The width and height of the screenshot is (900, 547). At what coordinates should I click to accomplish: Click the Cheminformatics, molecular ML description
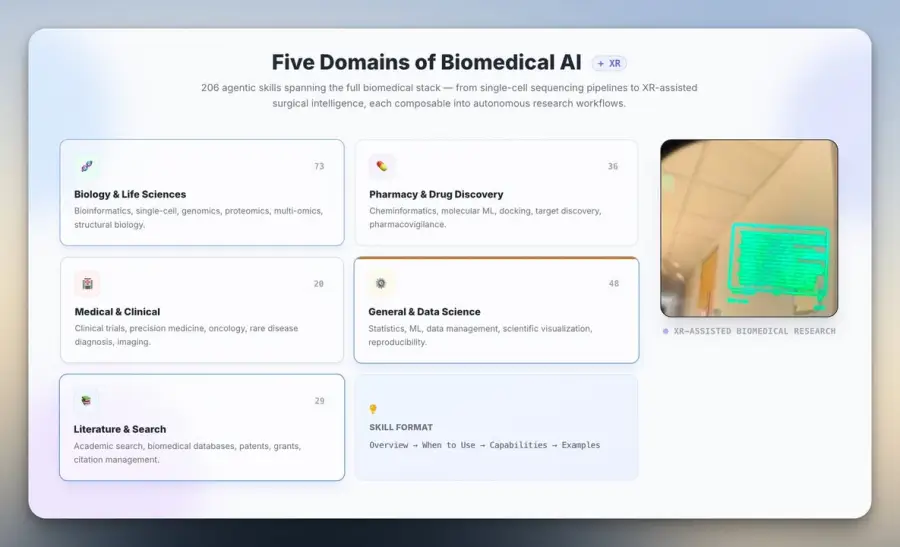(x=485, y=218)
